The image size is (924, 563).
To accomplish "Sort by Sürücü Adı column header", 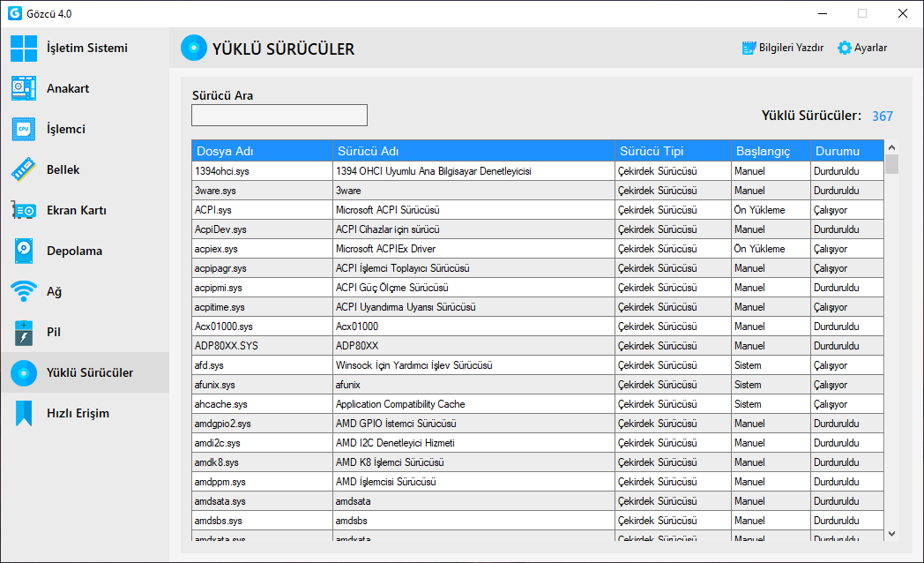I will pyautogui.click(x=473, y=151).
